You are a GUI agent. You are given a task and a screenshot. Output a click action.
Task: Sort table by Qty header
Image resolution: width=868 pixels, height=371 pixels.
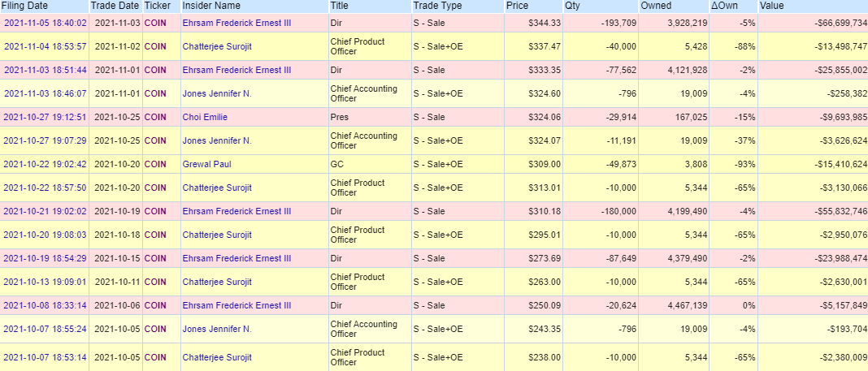(572, 6)
